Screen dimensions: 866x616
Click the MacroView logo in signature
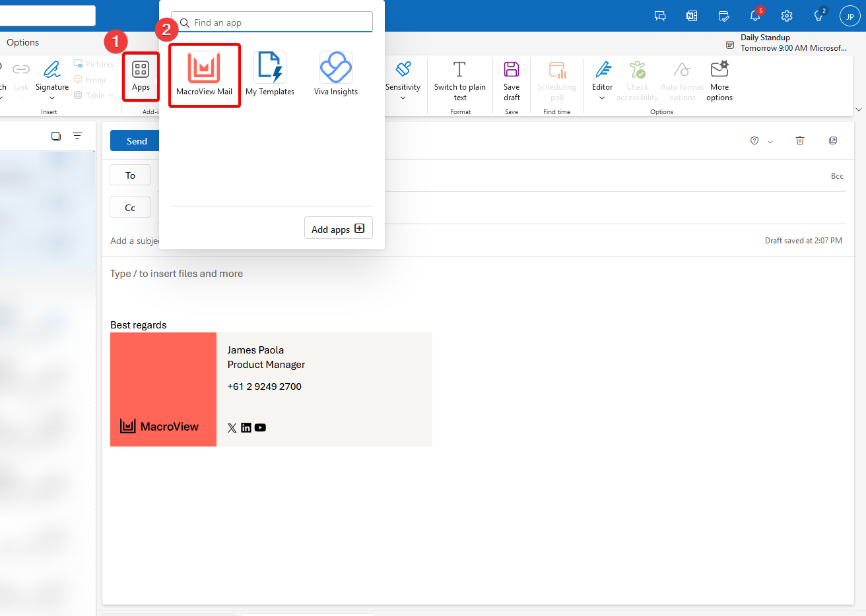(159, 426)
